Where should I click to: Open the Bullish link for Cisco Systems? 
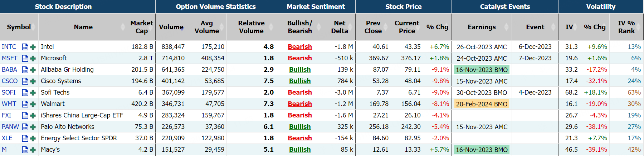tap(300, 81)
